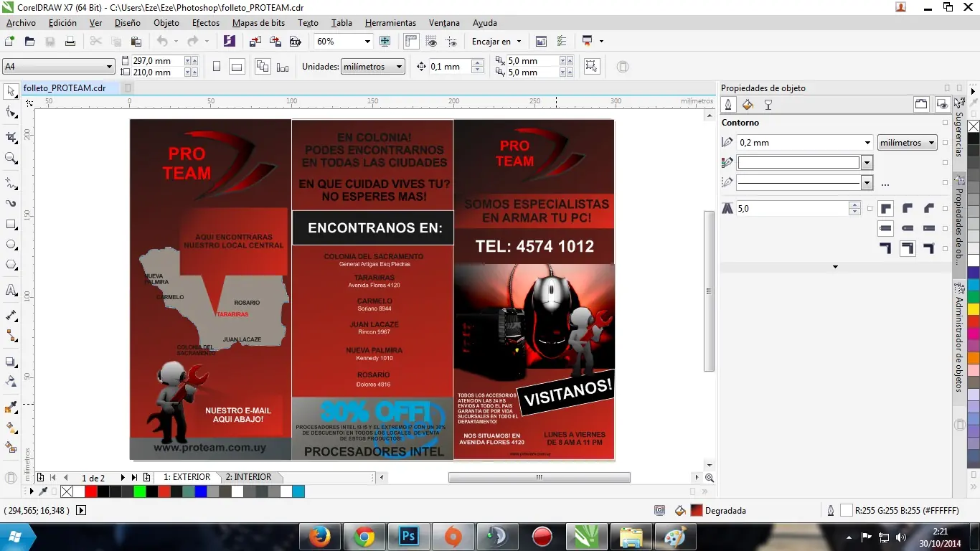The height and width of the screenshot is (551, 980).
Task: Select the Crop tool
Action: coord(11,137)
